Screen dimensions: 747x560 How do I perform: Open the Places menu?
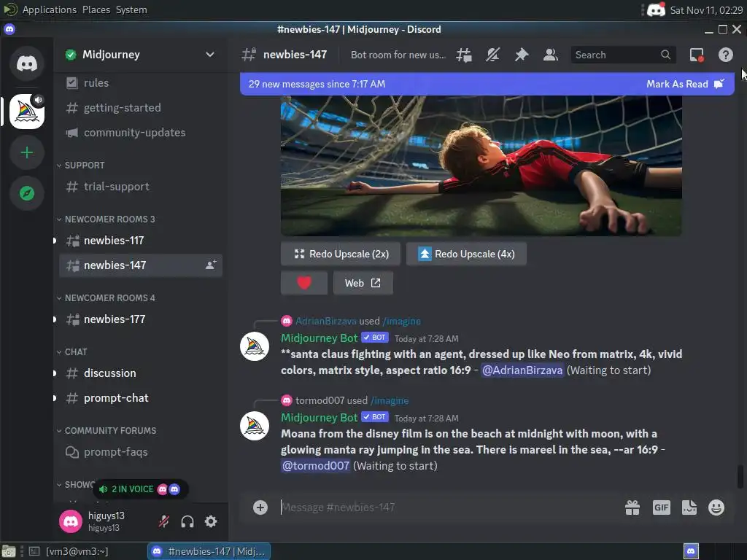(96, 9)
